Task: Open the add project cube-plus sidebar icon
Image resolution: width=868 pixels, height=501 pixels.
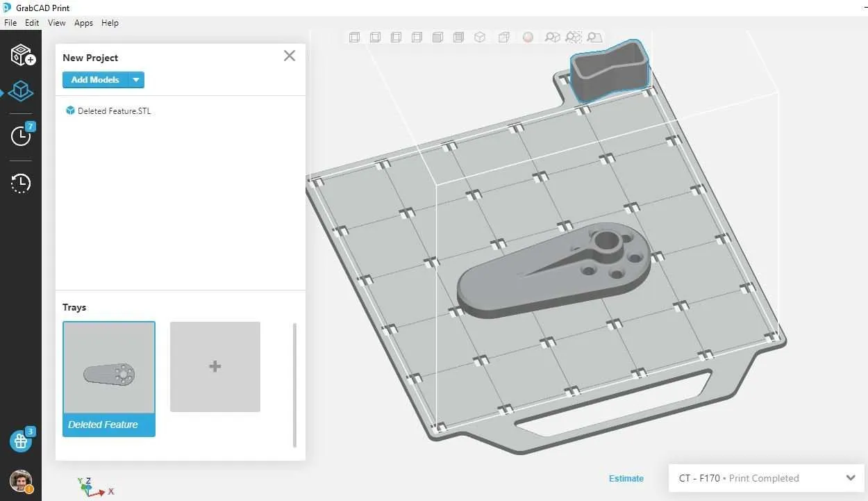Action: [22, 54]
